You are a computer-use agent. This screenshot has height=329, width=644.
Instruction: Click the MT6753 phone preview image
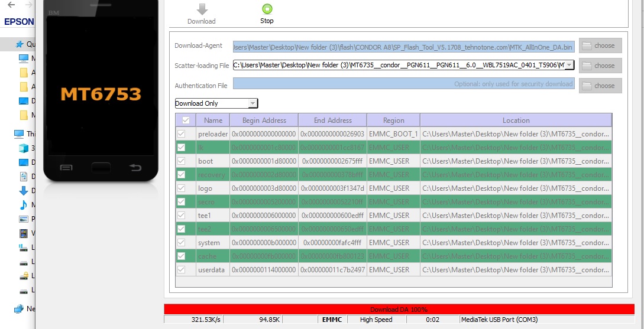101,90
